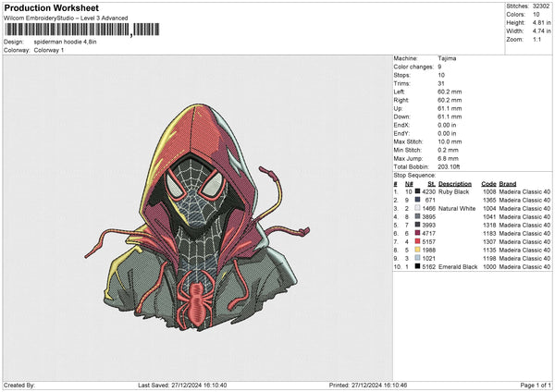Click the Colors value '10' in header
The height and width of the screenshot is (392, 555).
[536, 15]
